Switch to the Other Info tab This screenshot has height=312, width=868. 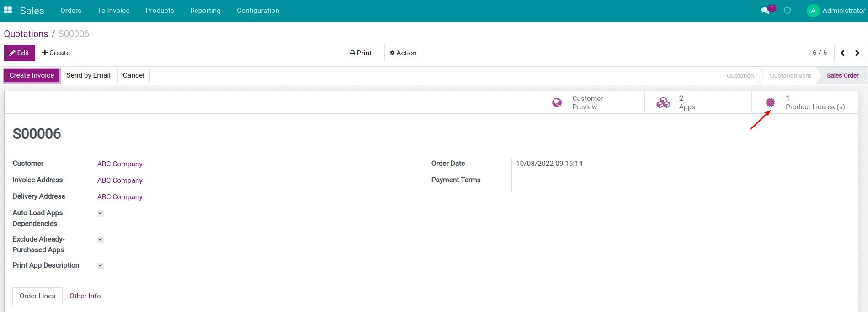click(85, 296)
